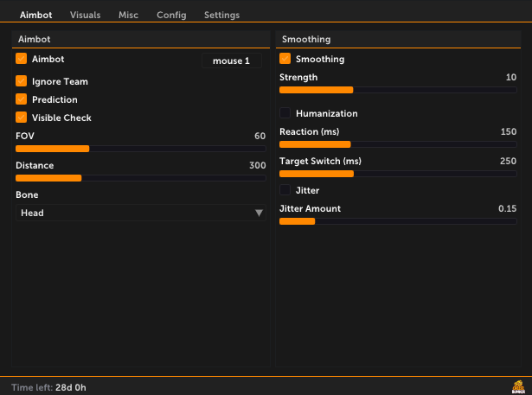Image resolution: width=532 pixels, height=395 pixels.
Task: Disable the Prediction checkbox
Action: coord(21,99)
